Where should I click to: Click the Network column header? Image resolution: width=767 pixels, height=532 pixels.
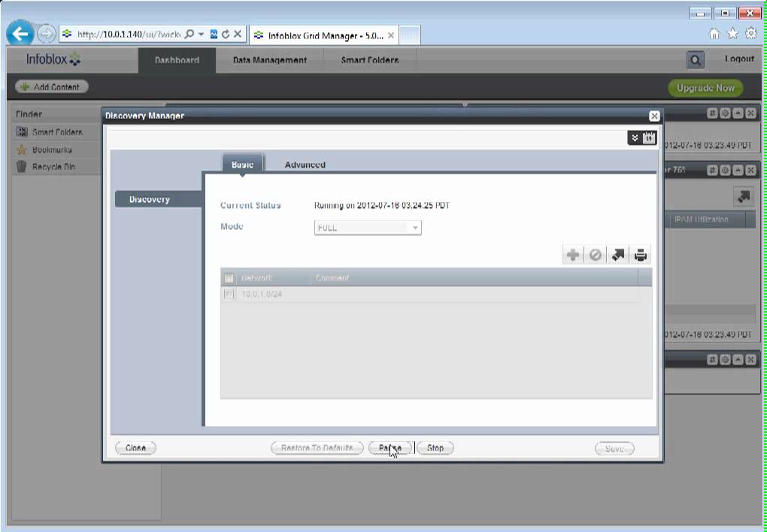click(274, 278)
